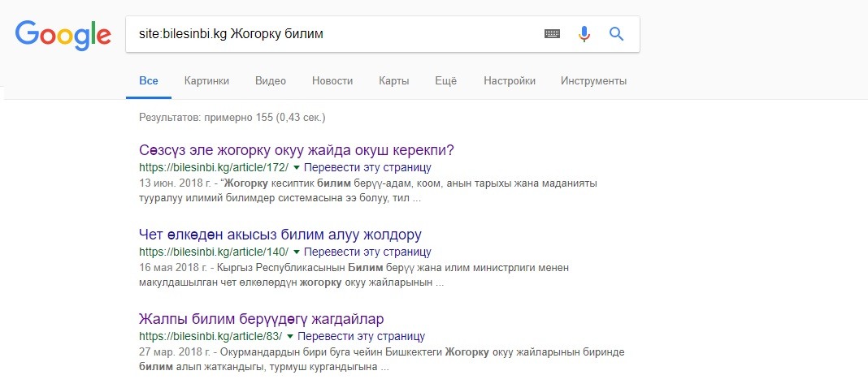Start voice search with microphone icon

point(584,34)
